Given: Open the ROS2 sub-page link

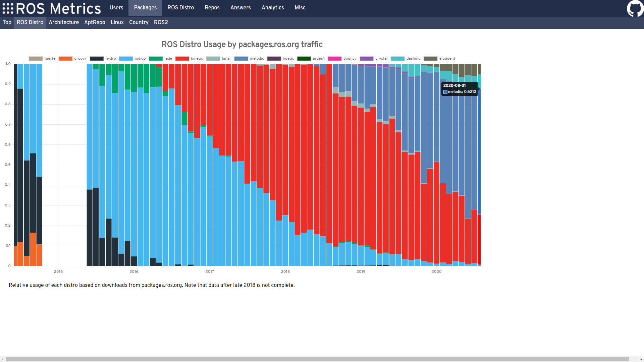Looking at the screenshot, I should point(161,22).
